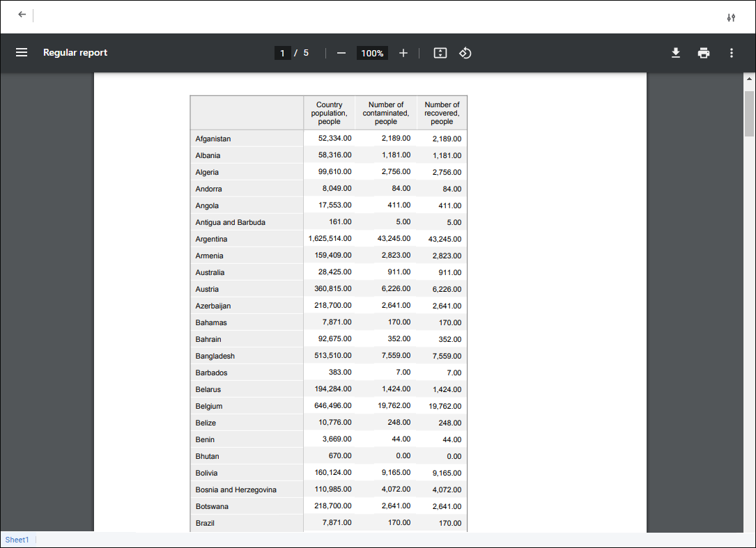Download the Regular report PDF

675,53
